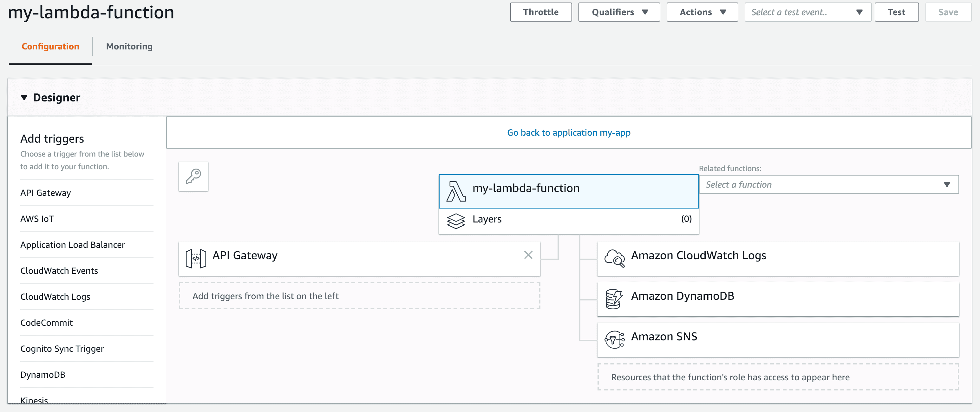
Task: Add Application Load Balancer trigger
Action: tap(72, 245)
